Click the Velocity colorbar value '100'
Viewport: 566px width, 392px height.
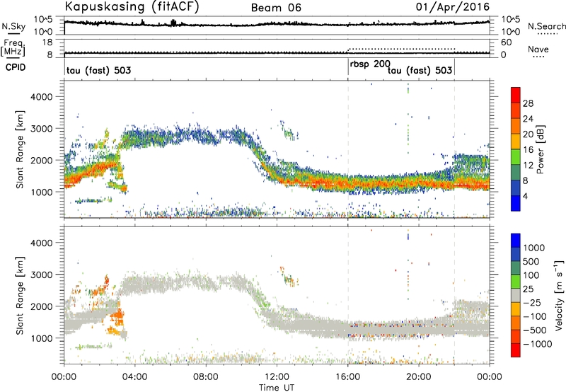coord(533,275)
